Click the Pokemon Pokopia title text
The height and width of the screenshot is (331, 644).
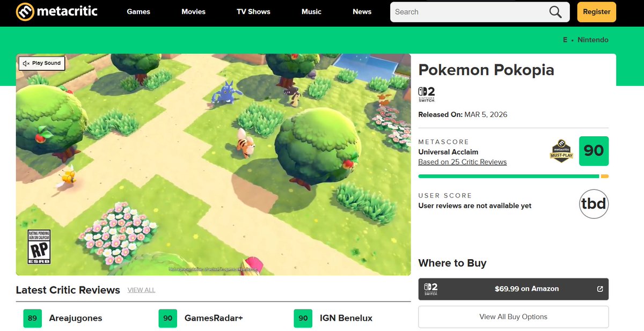pyautogui.click(x=486, y=70)
